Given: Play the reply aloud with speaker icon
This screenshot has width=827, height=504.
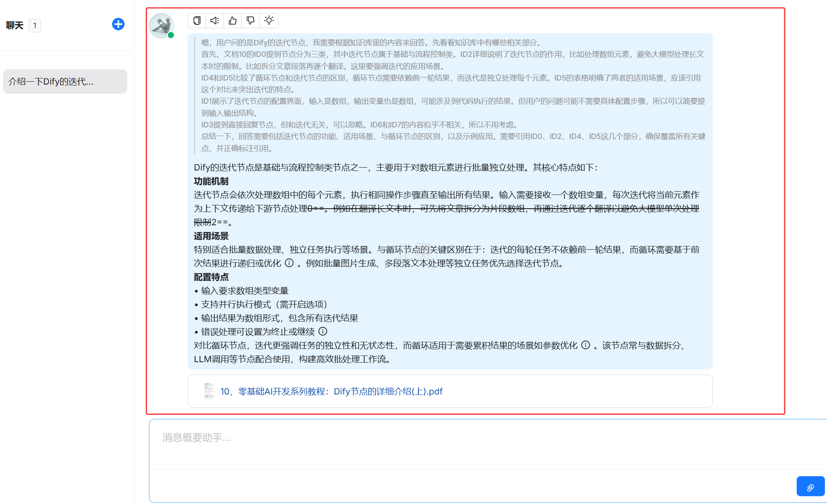Looking at the screenshot, I should click(215, 20).
